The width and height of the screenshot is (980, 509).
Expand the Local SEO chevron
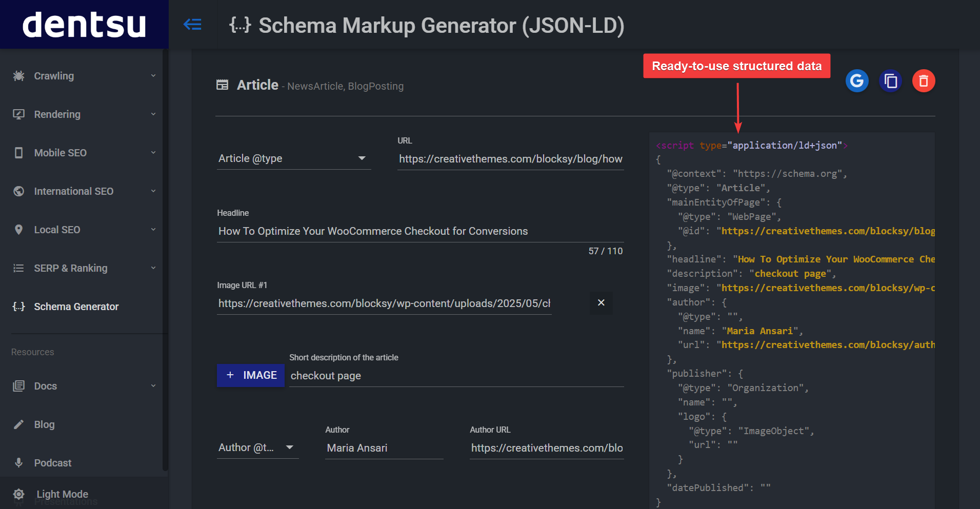[x=153, y=230]
